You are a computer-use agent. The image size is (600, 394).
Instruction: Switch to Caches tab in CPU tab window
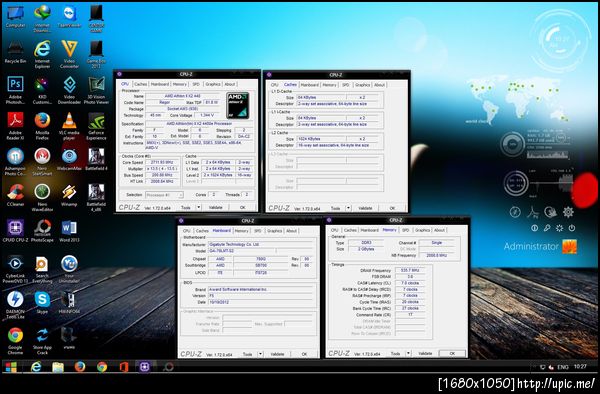point(140,84)
